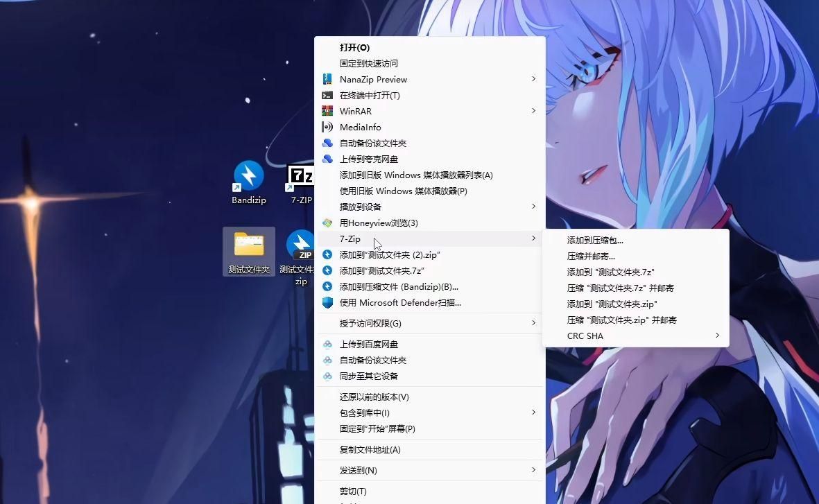
Task: Expand the CRC SHA submenu arrow
Action: (717, 336)
